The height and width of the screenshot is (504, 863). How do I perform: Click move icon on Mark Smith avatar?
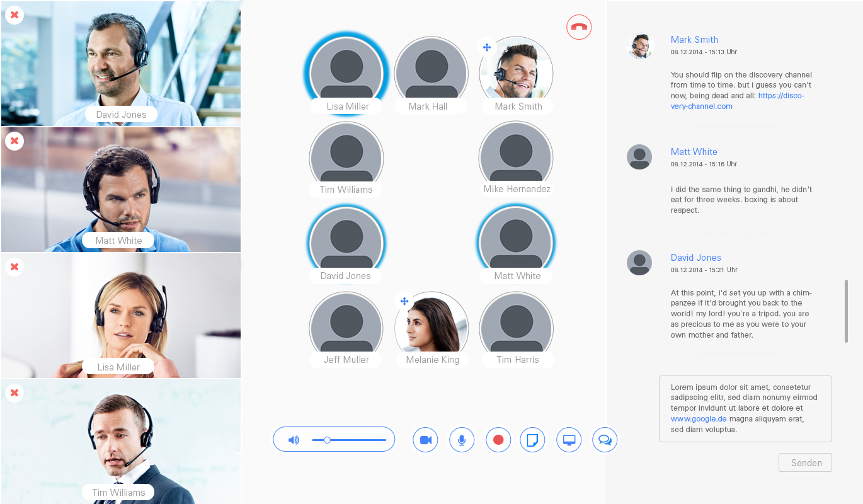click(x=486, y=47)
